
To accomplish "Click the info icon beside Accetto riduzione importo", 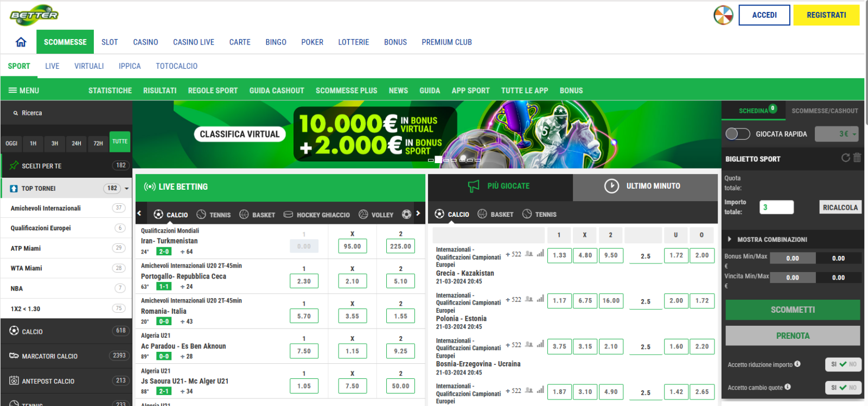I will coord(797,364).
